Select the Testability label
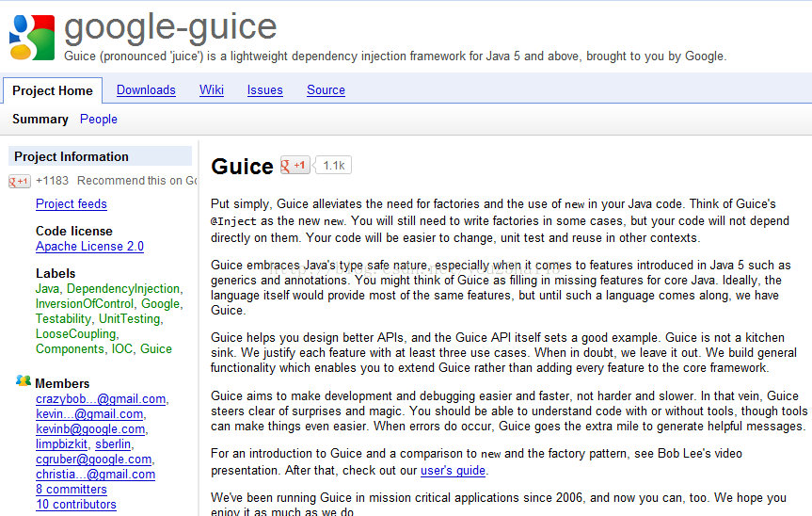Screen dimensions: 812x516 (63, 318)
